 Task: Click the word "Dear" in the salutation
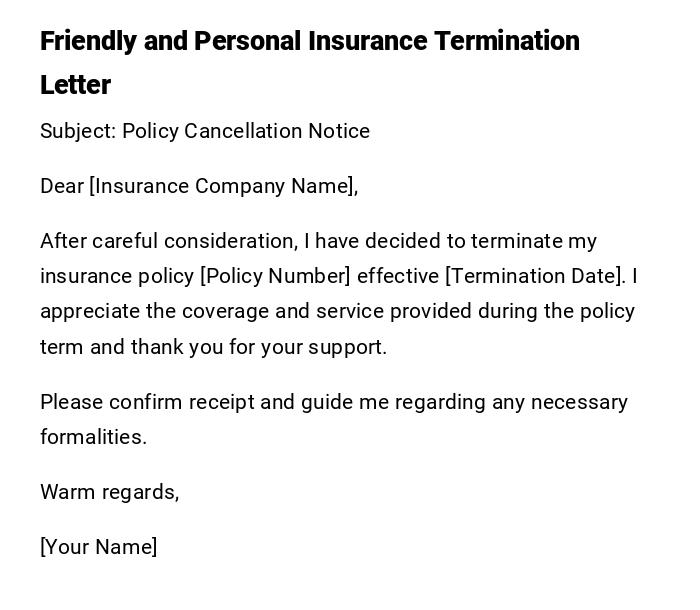62,186
